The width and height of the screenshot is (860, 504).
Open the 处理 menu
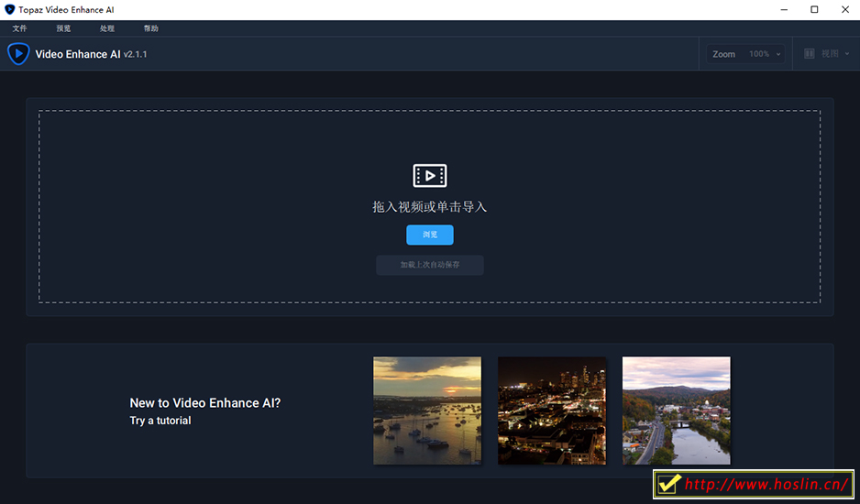click(107, 28)
